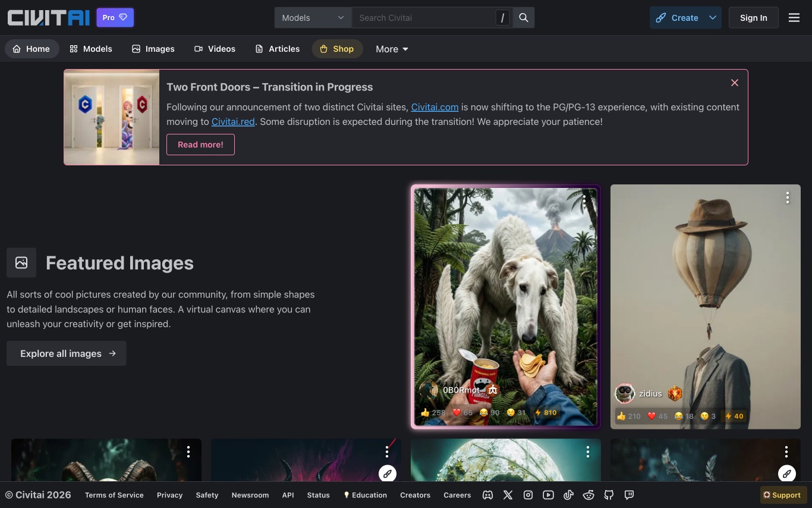The height and width of the screenshot is (508, 812).
Task: Click the Twitch icon in the footer
Action: pos(629,495)
